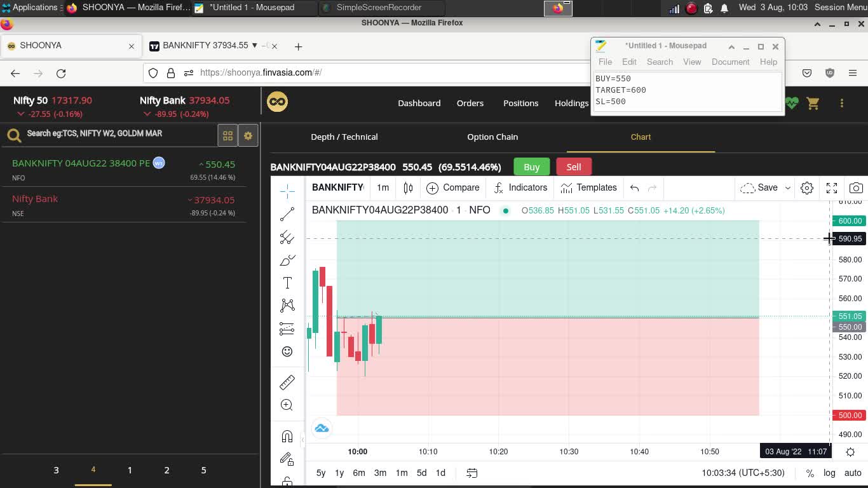Open axis settings gear at chart corner

850,452
